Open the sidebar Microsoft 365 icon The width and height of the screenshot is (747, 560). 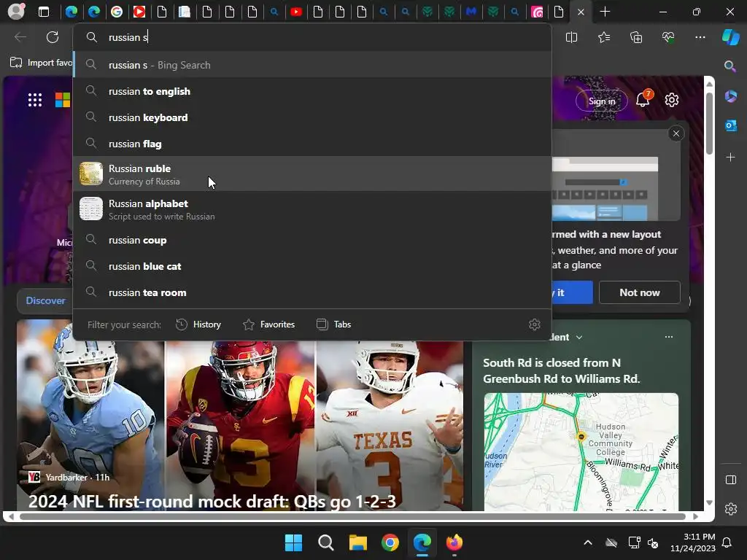(730, 96)
